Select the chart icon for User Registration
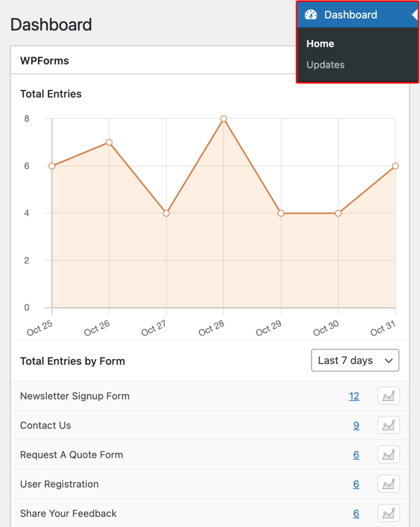 tap(388, 484)
